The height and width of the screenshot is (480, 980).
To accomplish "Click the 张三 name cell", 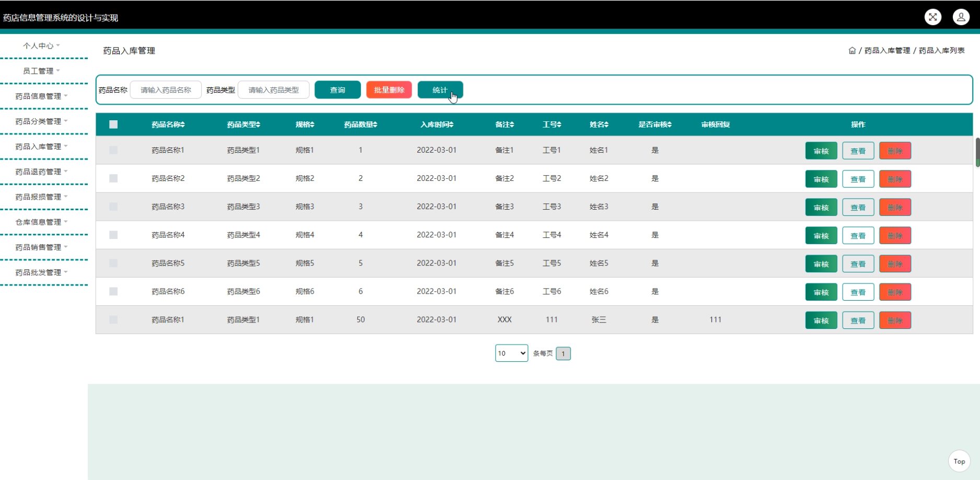I will pos(599,319).
